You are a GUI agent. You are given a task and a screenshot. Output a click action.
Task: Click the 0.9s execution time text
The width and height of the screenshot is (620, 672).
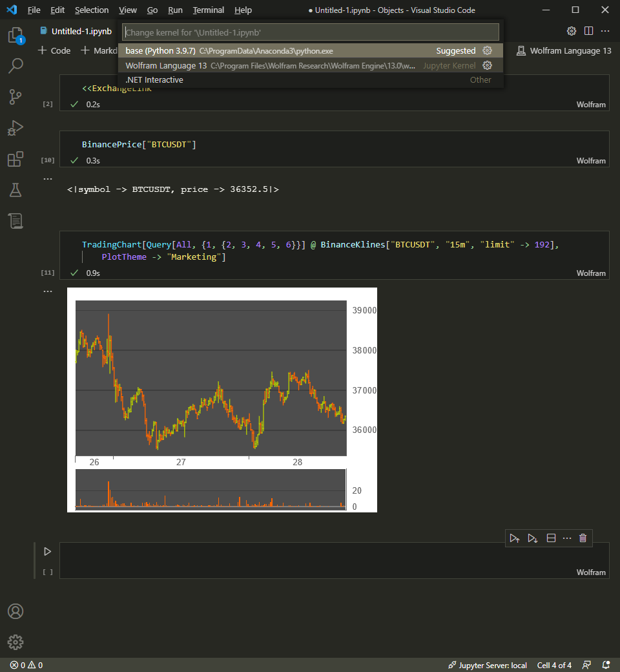pyautogui.click(x=93, y=273)
